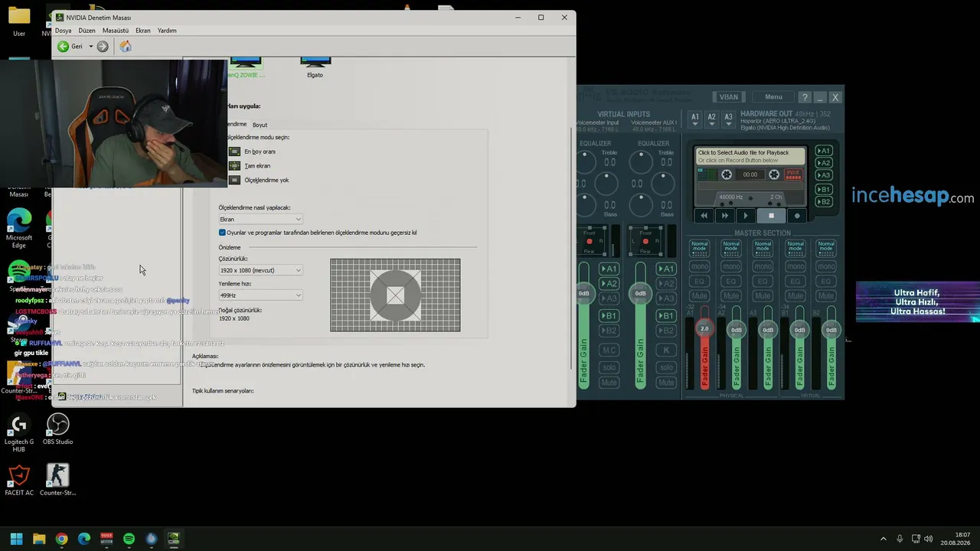The image size is (980, 551).
Task: Toggle cassette A2 output button
Action: pos(824,163)
